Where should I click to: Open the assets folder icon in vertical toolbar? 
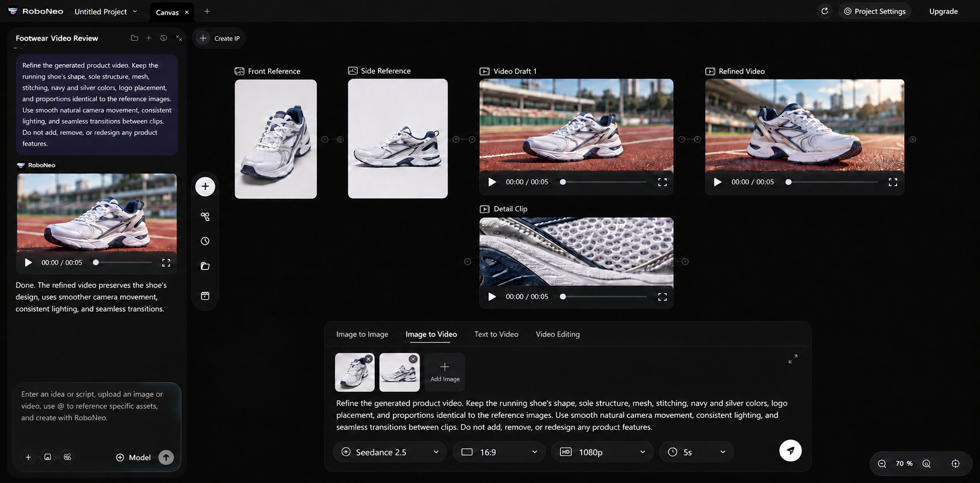[205, 266]
